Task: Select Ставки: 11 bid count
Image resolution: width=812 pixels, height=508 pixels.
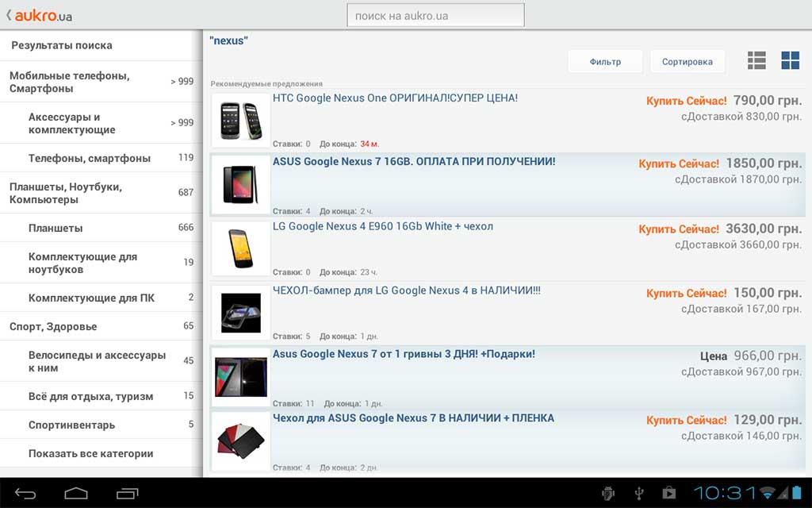Action: click(293, 404)
